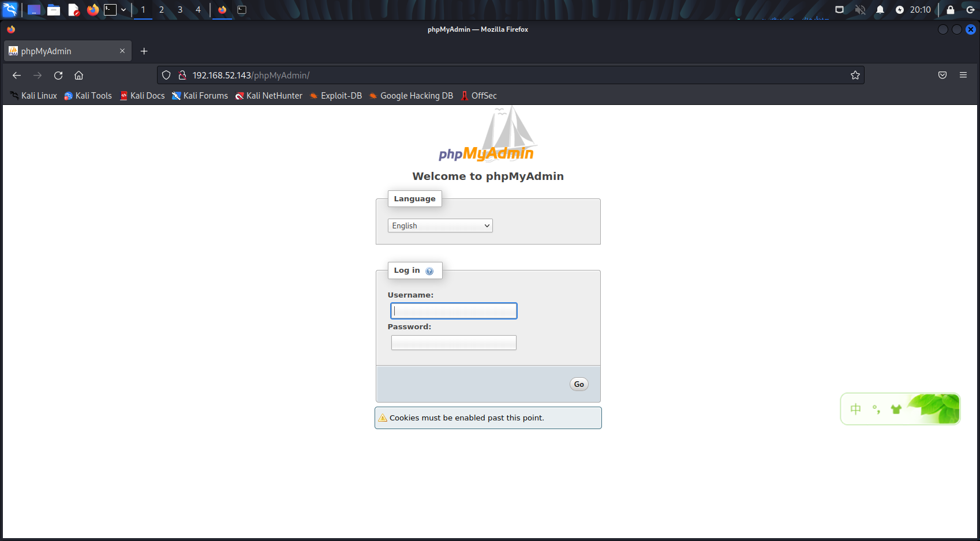This screenshot has width=980, height=541.
Task: Lock the screen via lock icon
Action: [951, 10]
